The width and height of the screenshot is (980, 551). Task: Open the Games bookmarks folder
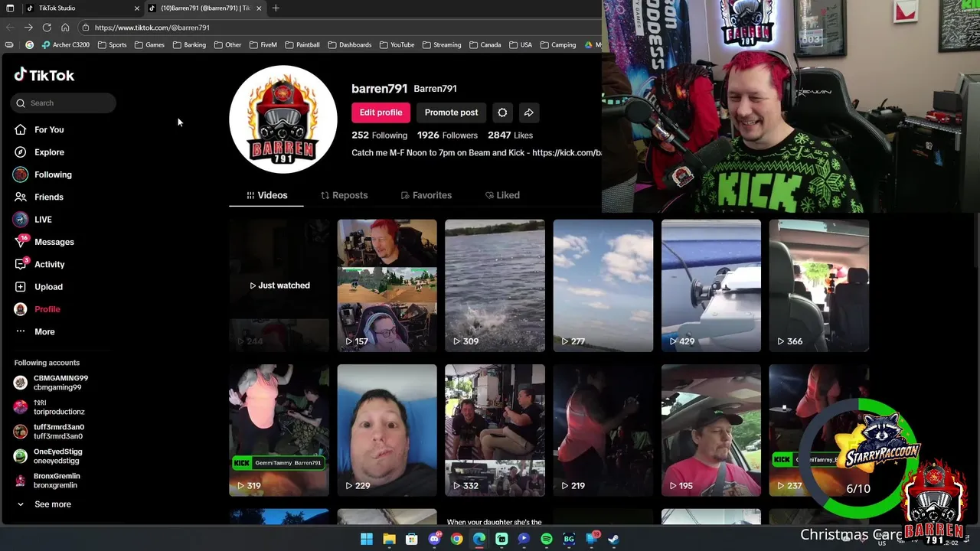149,45
